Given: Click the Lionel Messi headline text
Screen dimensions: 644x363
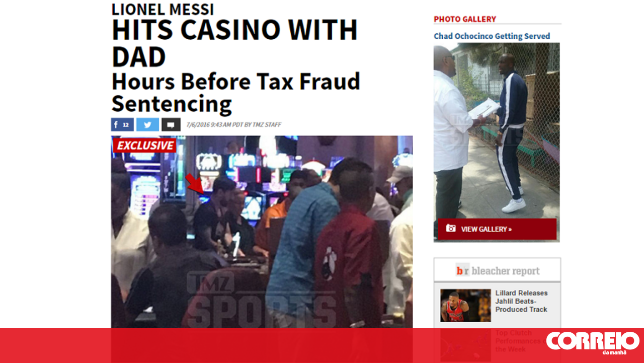Looking at the screenshot, I should 163,9.
